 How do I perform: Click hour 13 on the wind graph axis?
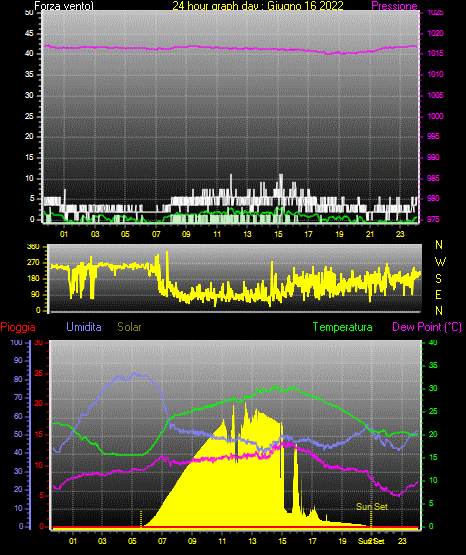click(x=247, y=234)
